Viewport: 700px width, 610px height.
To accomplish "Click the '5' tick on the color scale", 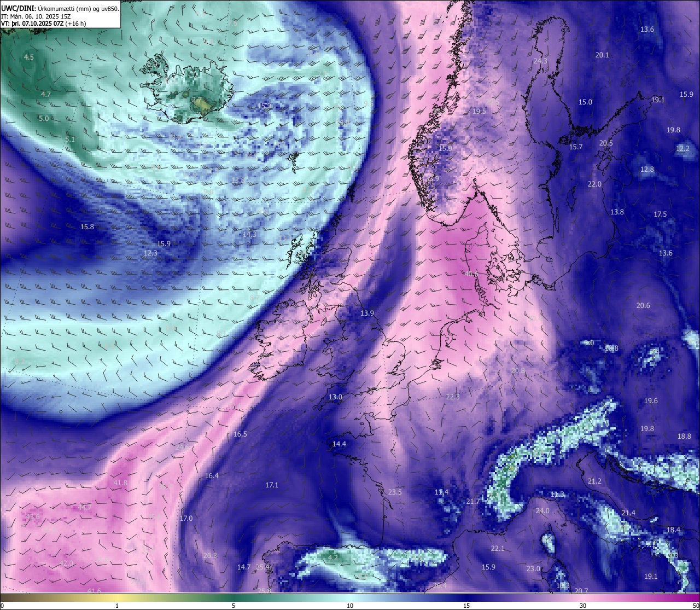I will 234,606.
